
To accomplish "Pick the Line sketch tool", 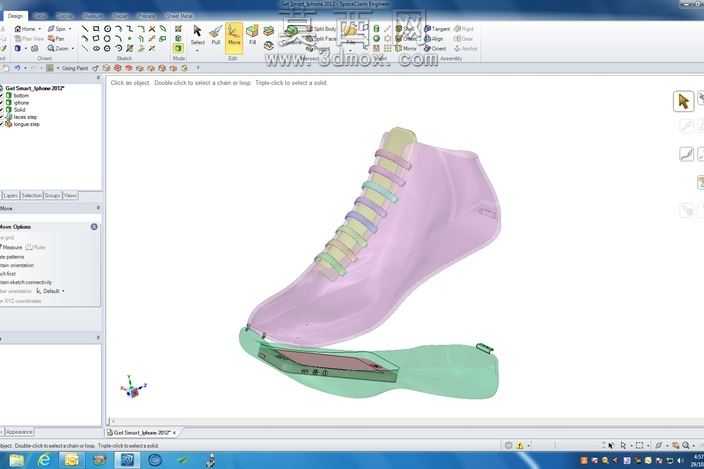I will pyautogui.click(x=85, y=29).
